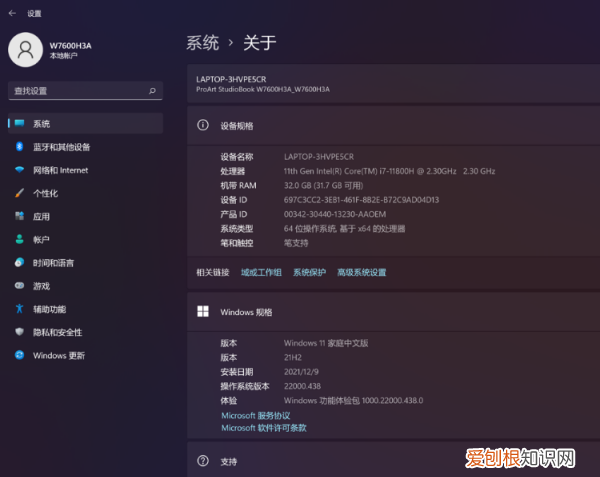Click the W7600H3A account name

pos(70,46)
